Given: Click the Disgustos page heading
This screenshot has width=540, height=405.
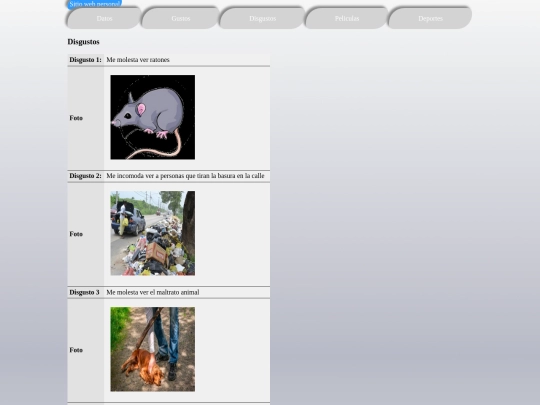Looking at the screenshot, I should pos(83,42).
